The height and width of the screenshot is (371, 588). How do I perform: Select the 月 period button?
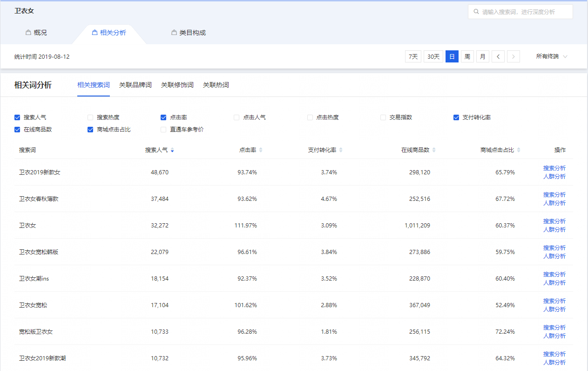tap(483, 57)
